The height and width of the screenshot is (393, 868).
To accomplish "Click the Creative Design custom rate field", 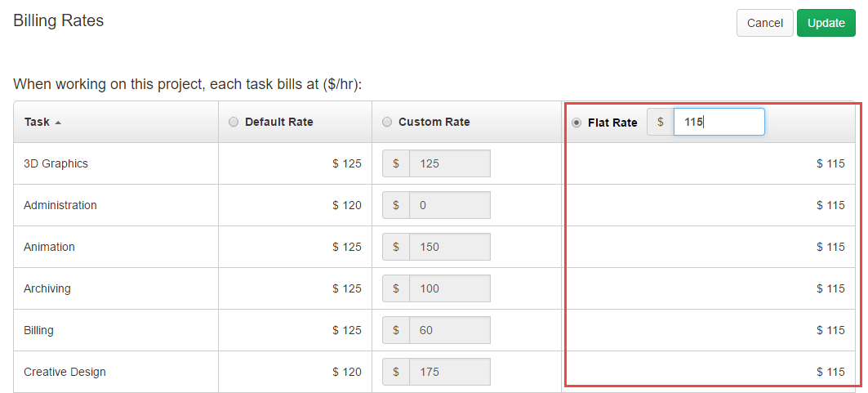I will tap(449, 372).
